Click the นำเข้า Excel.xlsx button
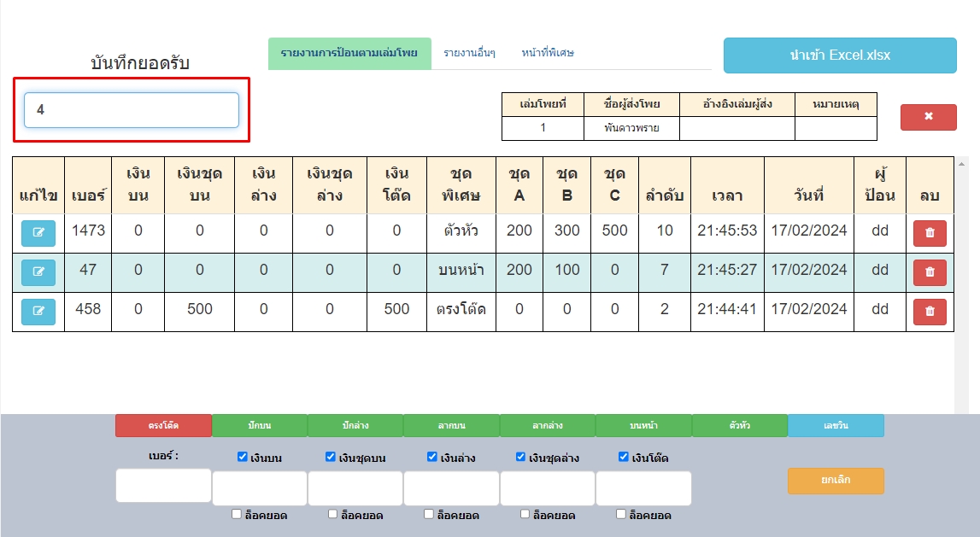This screenshot has width=980, height=537. (840, 55)
